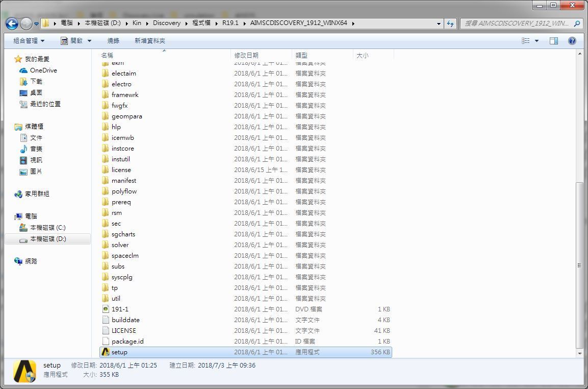Select the util folder icon

[x=106, y=299]
